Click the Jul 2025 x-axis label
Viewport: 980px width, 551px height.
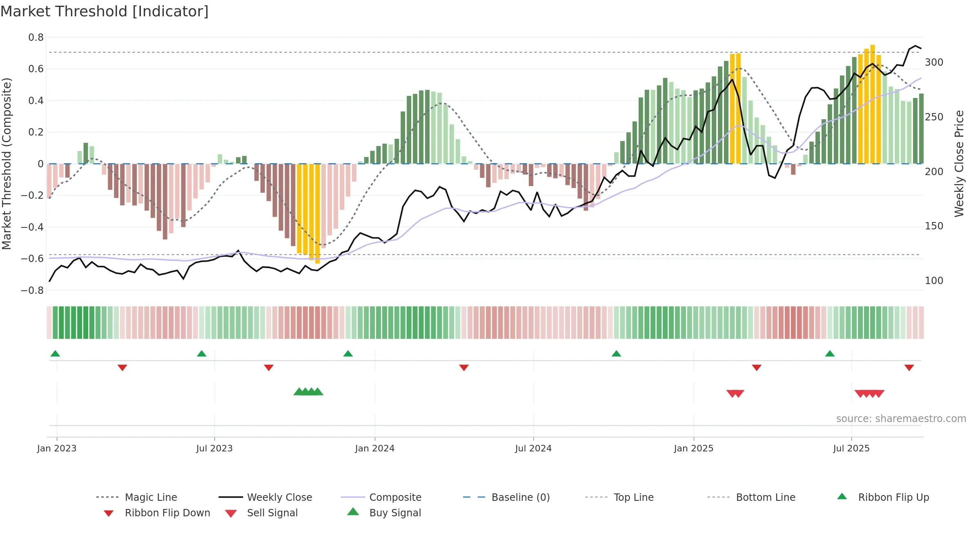851,449
